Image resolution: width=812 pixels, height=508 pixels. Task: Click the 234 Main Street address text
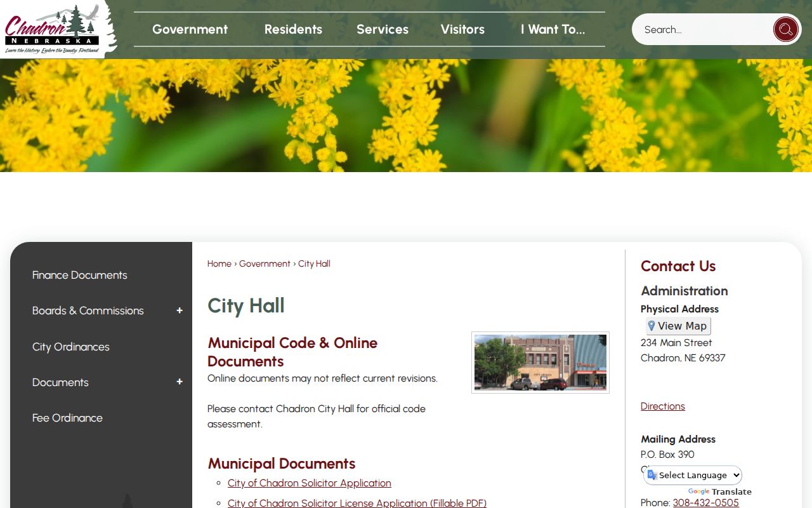(x=676, y=343)
